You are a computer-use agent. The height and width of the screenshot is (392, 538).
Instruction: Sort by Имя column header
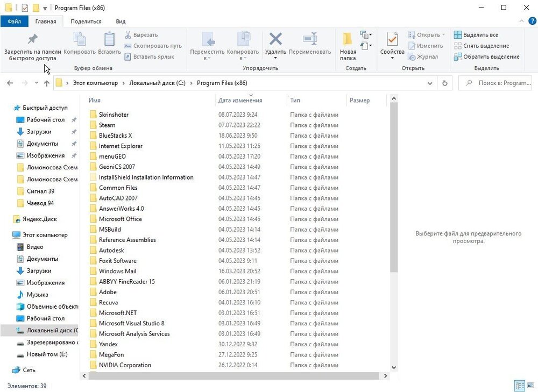click(x=94, y=100)
